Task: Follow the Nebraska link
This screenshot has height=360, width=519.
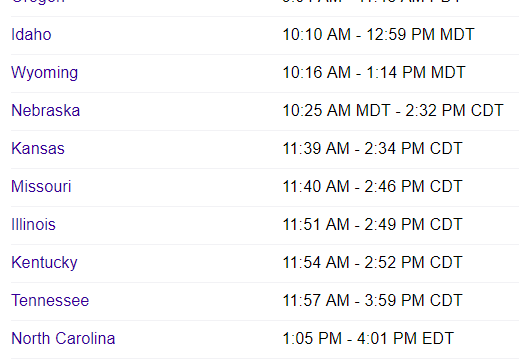Action: (x=46, y=111)
